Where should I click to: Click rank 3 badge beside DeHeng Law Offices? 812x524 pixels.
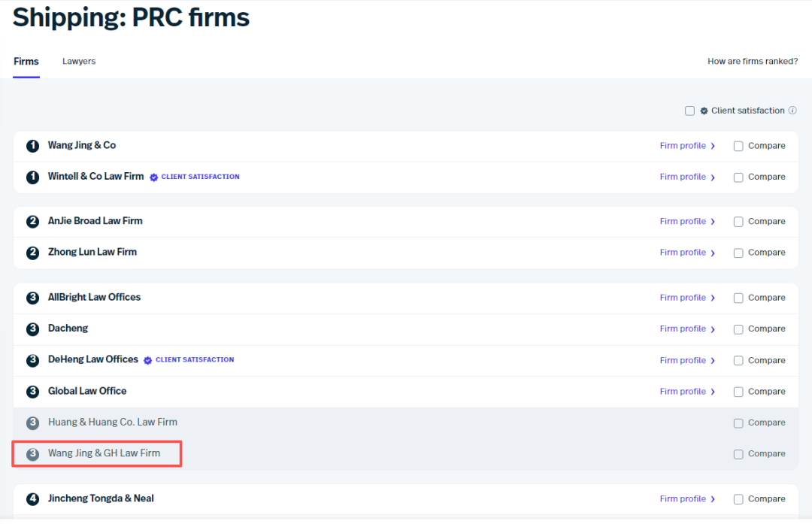[x=32, y=360]
